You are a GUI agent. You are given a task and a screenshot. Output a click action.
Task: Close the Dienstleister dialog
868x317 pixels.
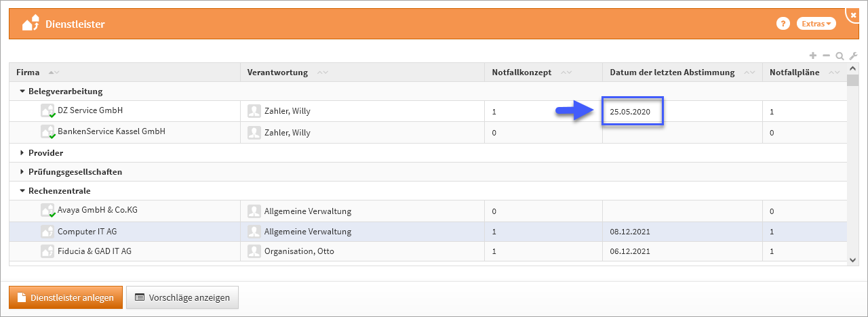853,14
